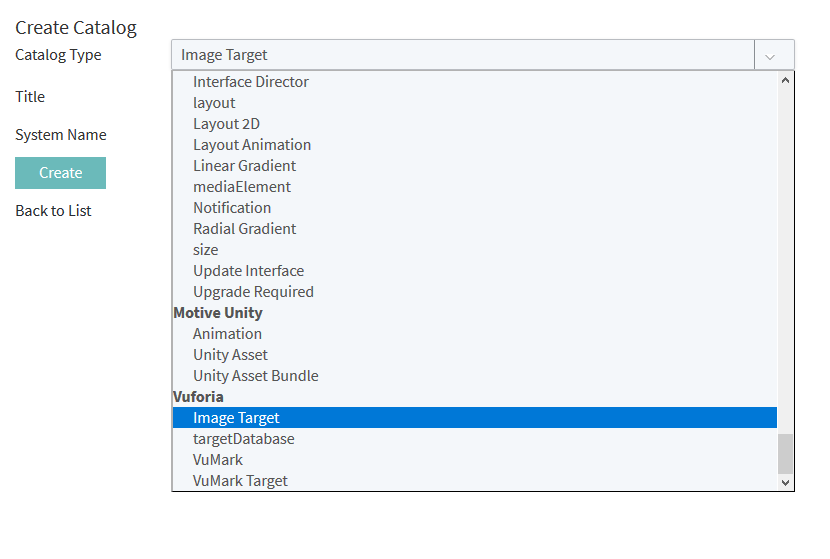Image resolution: width=830 pixels, height=559 pixels.
Task: Choose the Update Interface option
Action: coord(248,271)
